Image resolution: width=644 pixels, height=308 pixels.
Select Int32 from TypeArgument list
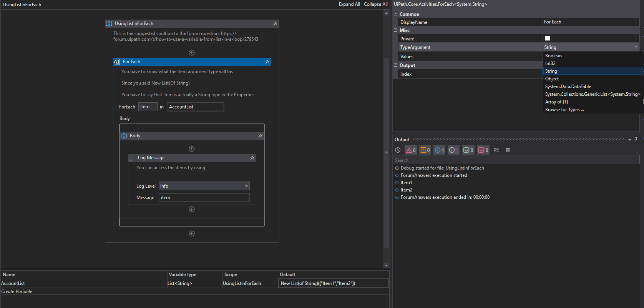tap(550, 63)
